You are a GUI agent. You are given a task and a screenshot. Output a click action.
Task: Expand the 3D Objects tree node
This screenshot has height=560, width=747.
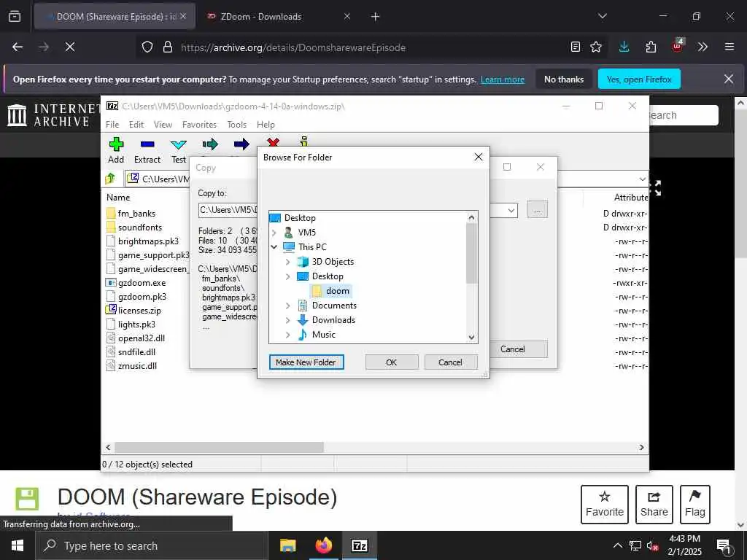click(287, 262)
